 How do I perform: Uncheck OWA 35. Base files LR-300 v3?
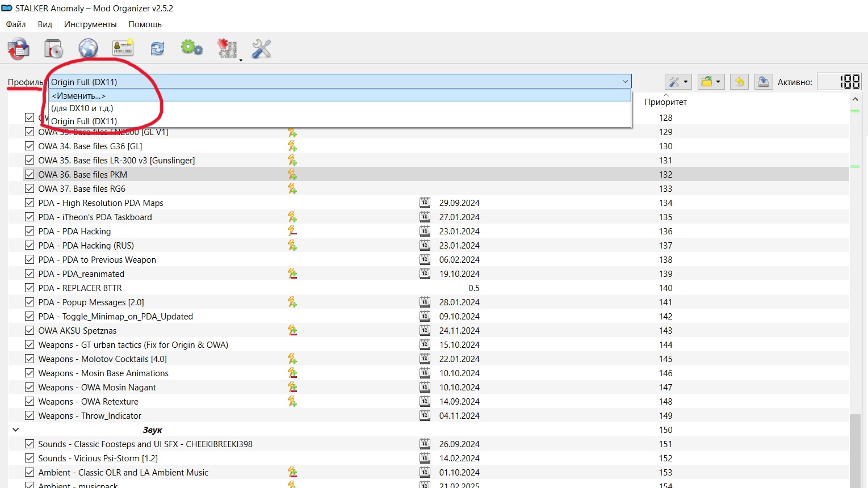tap(30, 160)
